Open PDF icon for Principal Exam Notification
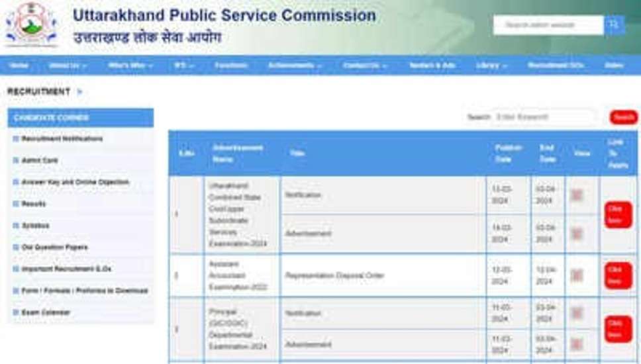This screenshot has width=641, height=364. point(577,313)
